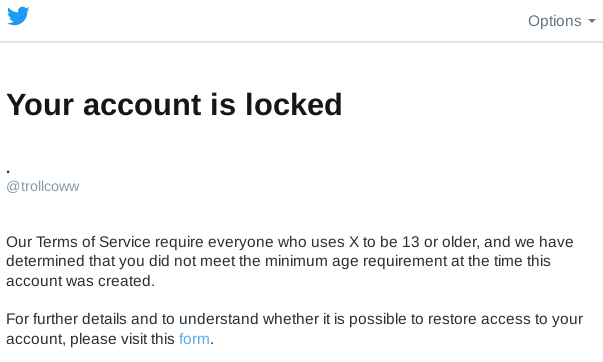603x362 pixels.
Task: Open the Options dropdown menu
Action: point(561,21)
